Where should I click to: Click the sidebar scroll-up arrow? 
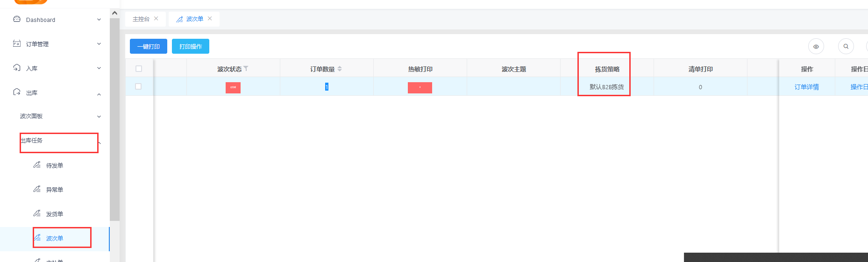(114, 13)
